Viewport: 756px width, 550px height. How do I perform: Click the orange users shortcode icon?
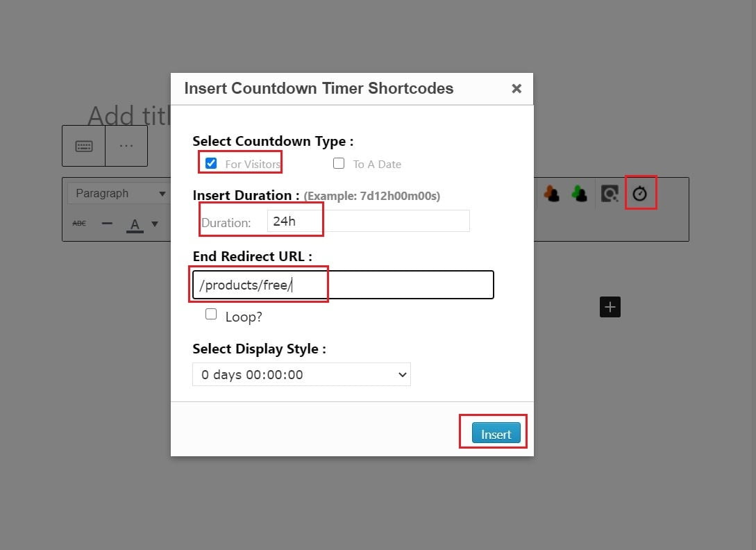click(x=552, y=194)
